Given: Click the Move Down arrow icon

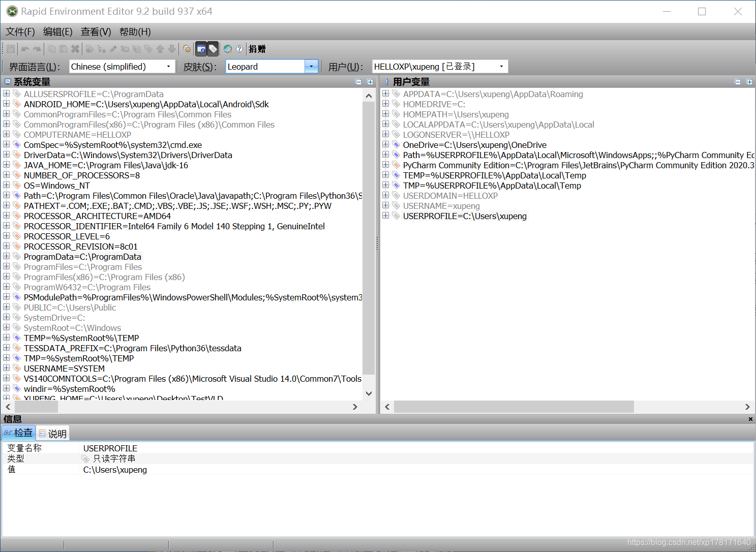Looking at the screenshot, I should click(x=172, y=49).
